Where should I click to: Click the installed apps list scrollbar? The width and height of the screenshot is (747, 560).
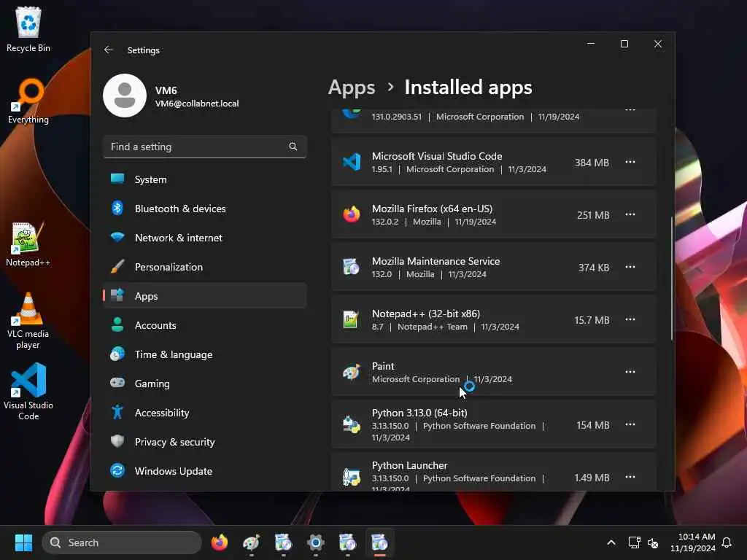tap(672, 278)
